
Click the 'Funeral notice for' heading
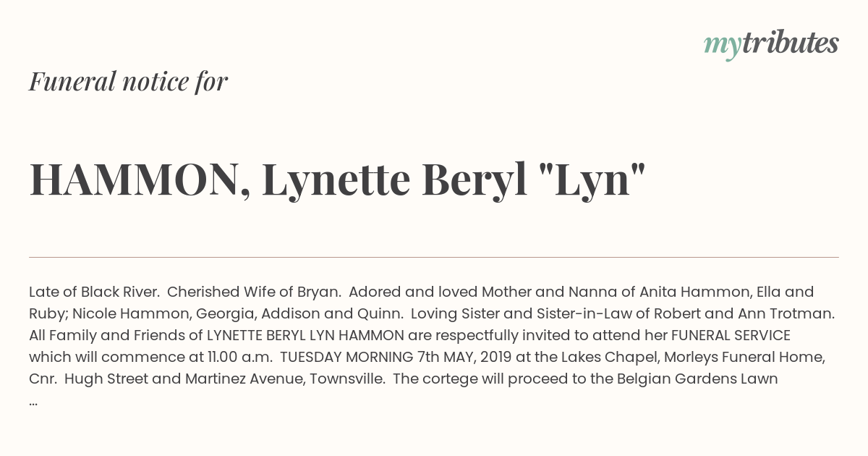click(x=128, y=81)
